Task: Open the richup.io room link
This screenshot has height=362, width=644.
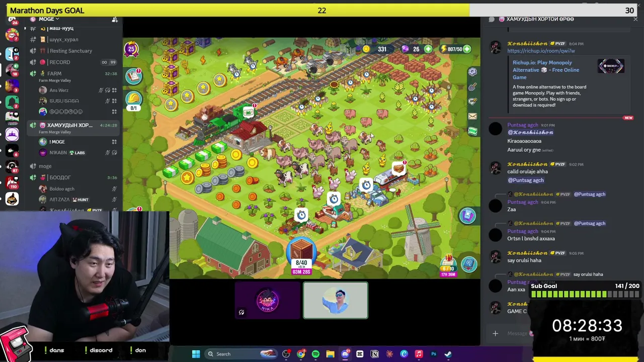Action: tap(541, 51)
